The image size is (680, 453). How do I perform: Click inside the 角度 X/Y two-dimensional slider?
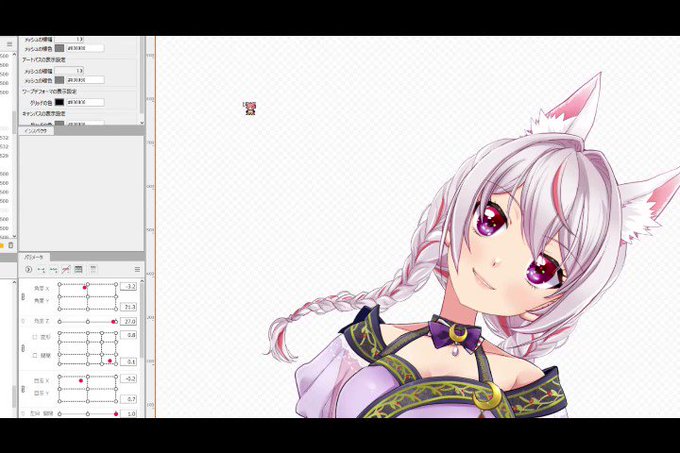[x=88, y=297]
